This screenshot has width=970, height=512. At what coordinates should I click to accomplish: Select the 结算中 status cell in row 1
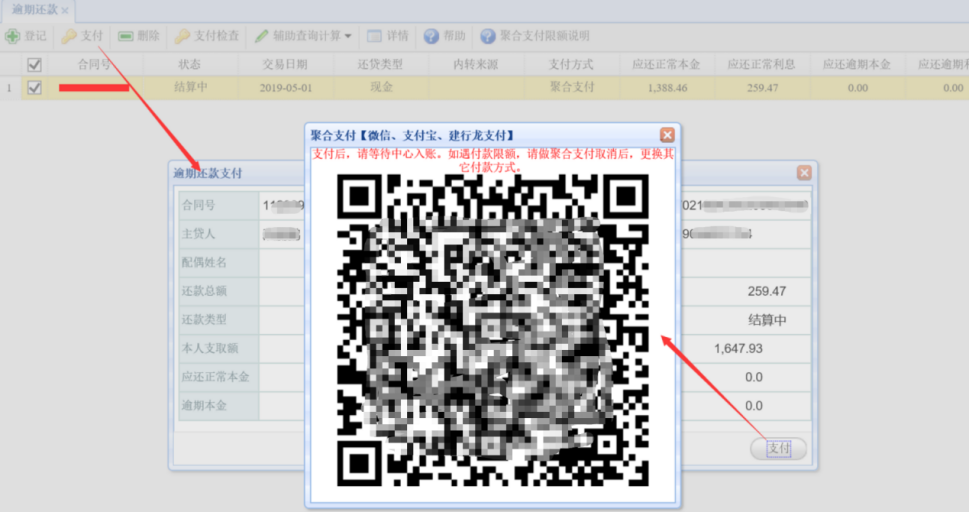pos(190,88)
